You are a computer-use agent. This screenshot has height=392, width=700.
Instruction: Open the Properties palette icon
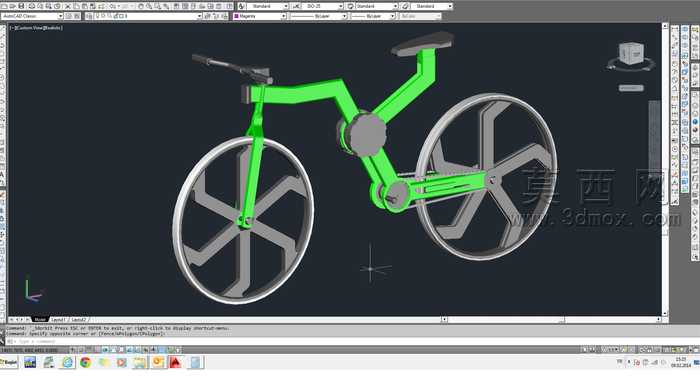176,6
